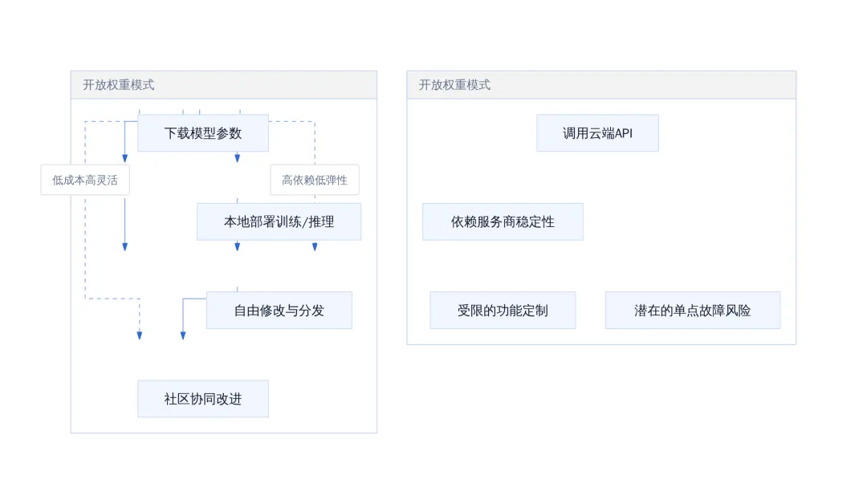Click blank space between 调用云端API and 潜在的单点故障风险

tap(691, 221)
